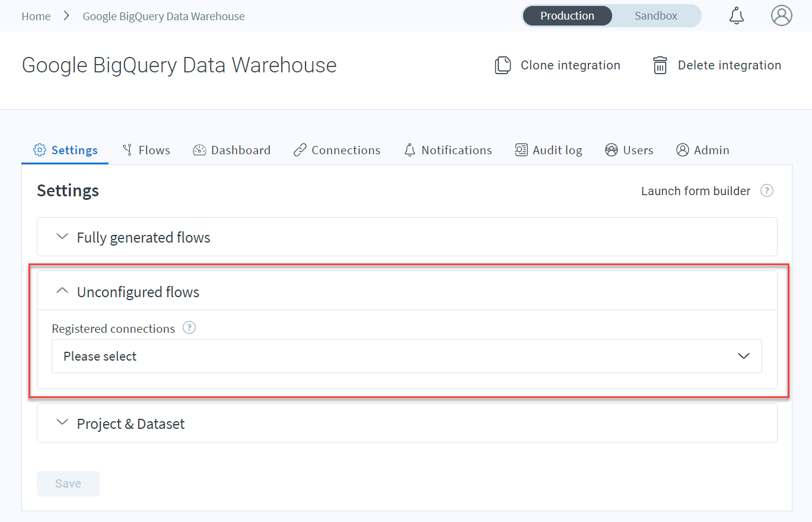Click the Google BigQuery Data Warehouse page title
The image size is (812, 522).
click(x=179, y=65)
